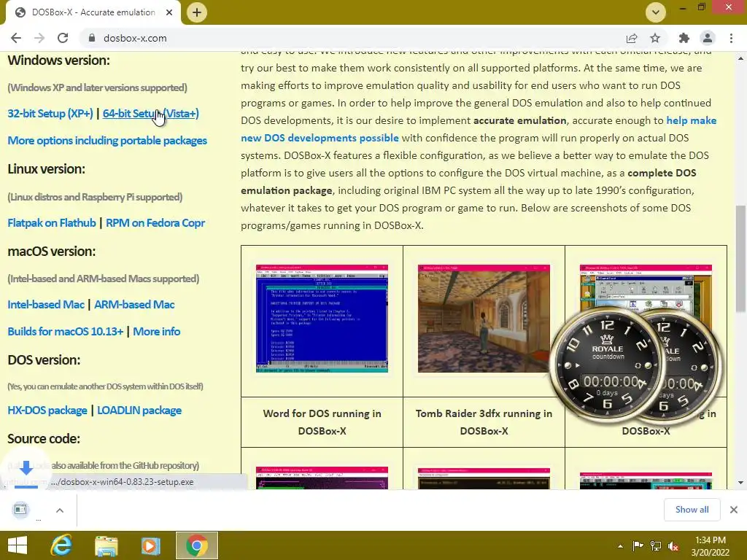Open the Windows Start button

[18, 545]
